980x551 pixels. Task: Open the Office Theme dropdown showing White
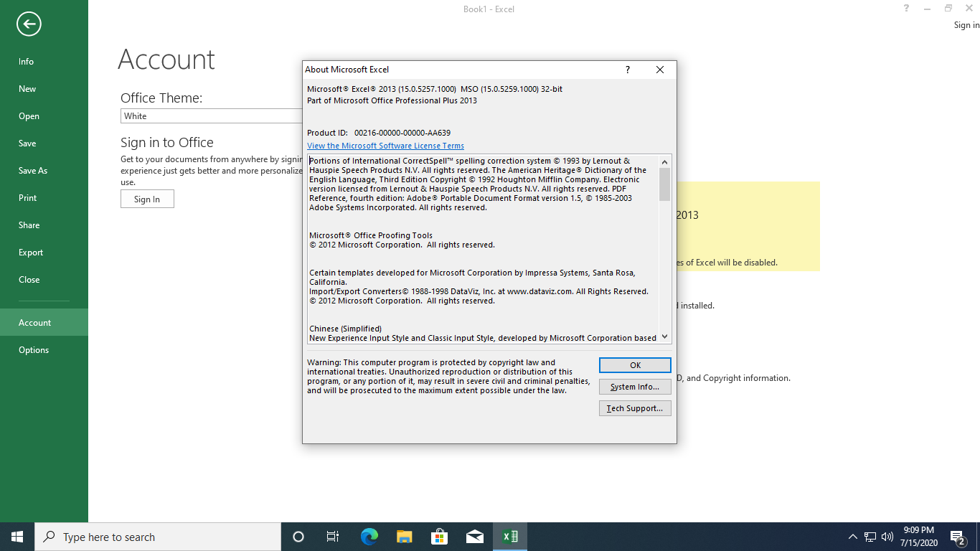coord(212,116)
